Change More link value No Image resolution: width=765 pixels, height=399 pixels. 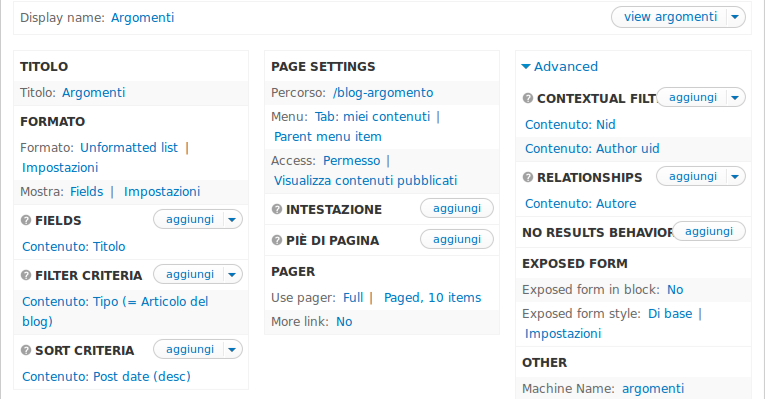[x=344, y=322]
